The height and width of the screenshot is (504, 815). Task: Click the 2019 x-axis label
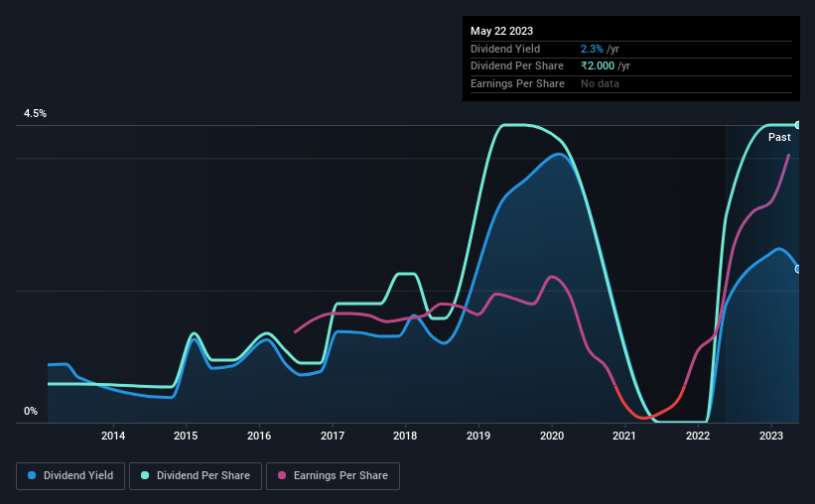coord(478,436)
